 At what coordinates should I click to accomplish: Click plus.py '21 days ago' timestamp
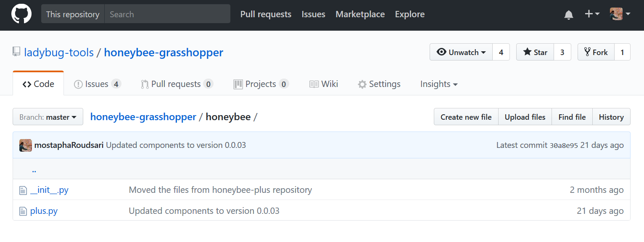600,210
